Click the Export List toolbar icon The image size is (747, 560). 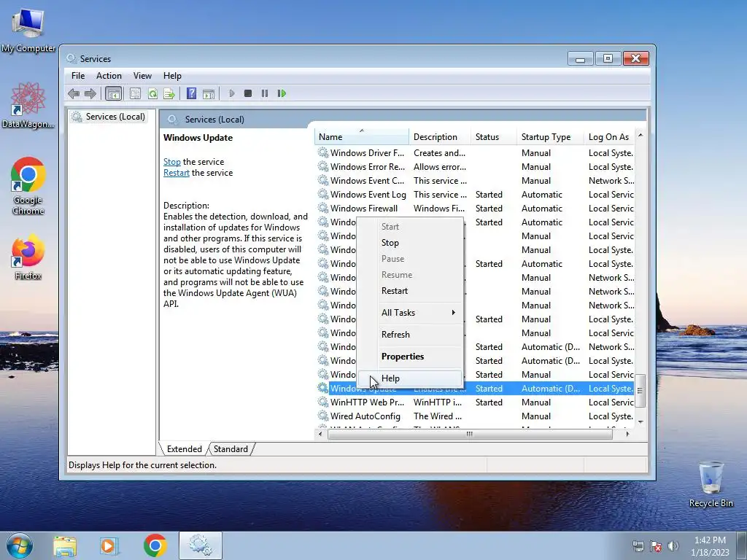coord(169,93)
